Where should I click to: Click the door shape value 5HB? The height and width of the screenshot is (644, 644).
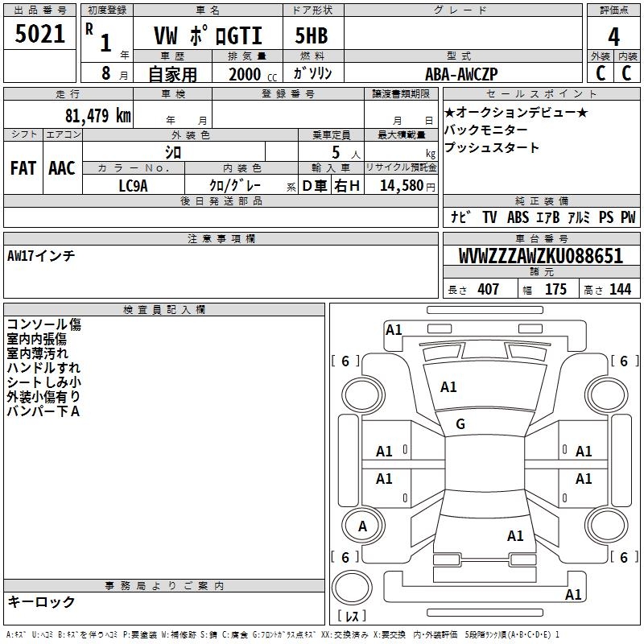312,35
